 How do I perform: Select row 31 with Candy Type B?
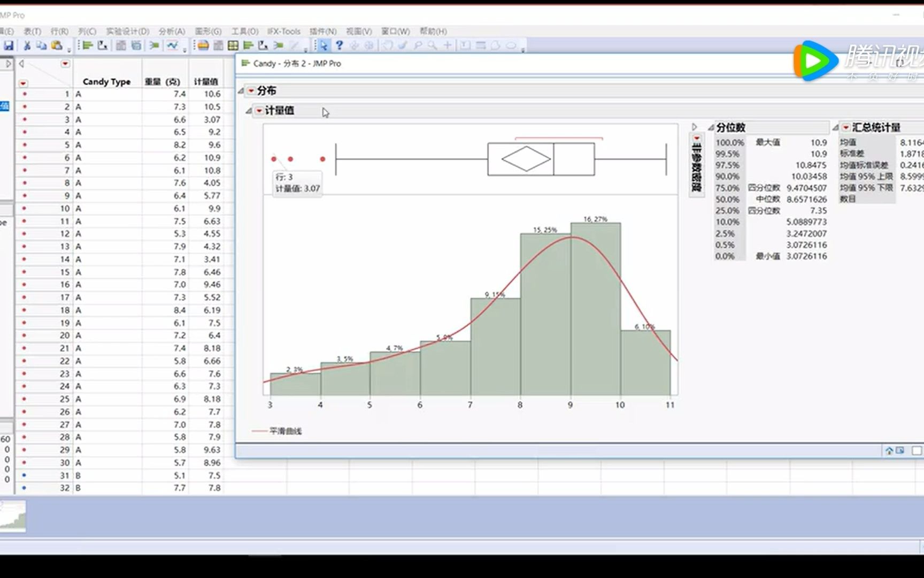coord(65,476)
